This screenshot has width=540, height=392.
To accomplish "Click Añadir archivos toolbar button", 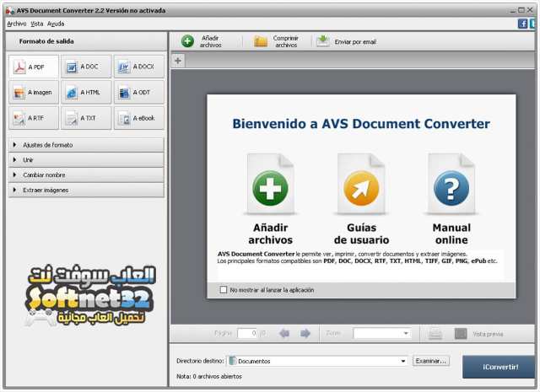I will pyautogui.click(x=202, y=41).
